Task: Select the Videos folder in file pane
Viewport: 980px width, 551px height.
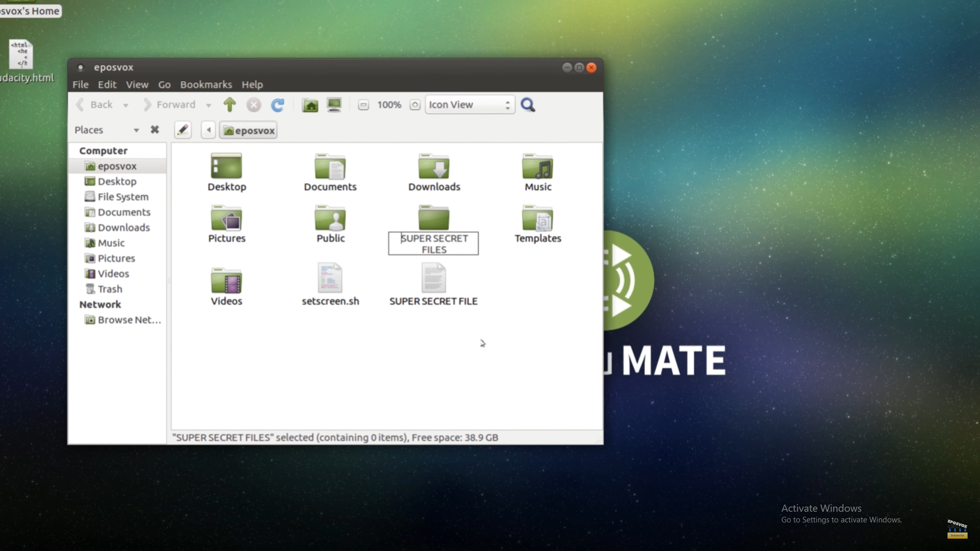Action: click(227, 281)
